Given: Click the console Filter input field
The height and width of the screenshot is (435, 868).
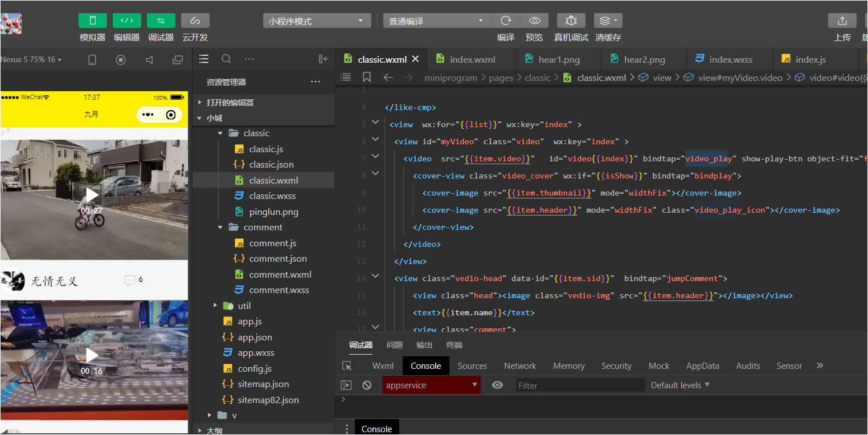Looking at the screenshot, I should [579, 385].
